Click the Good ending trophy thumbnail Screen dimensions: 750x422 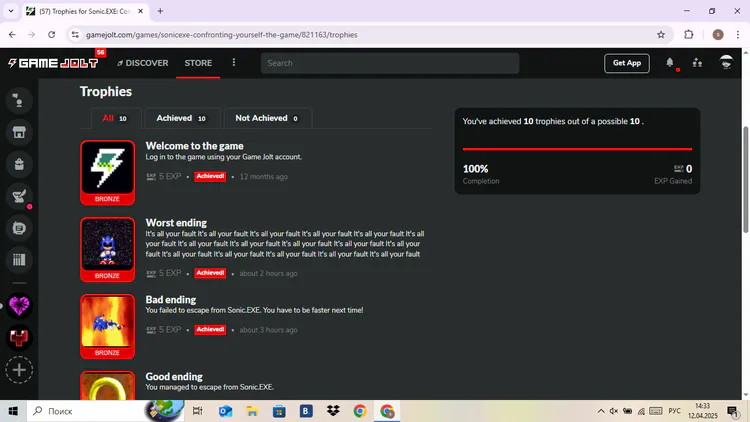[108, 386]
